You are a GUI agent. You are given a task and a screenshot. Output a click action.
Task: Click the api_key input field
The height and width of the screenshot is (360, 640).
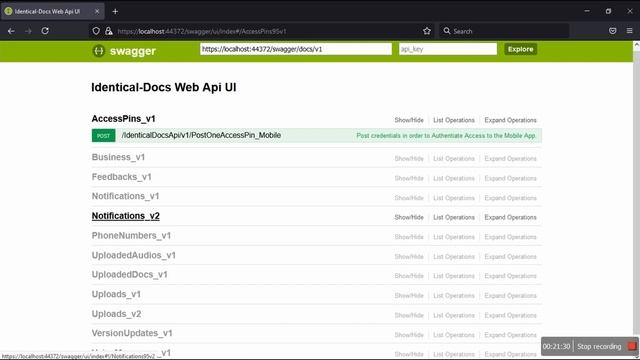point(448,49)
